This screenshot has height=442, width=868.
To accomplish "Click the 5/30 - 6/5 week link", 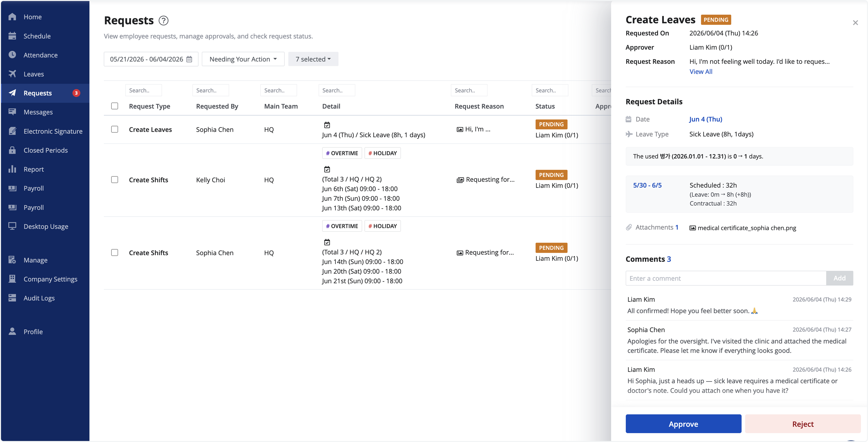I will [x=647, y=186].
